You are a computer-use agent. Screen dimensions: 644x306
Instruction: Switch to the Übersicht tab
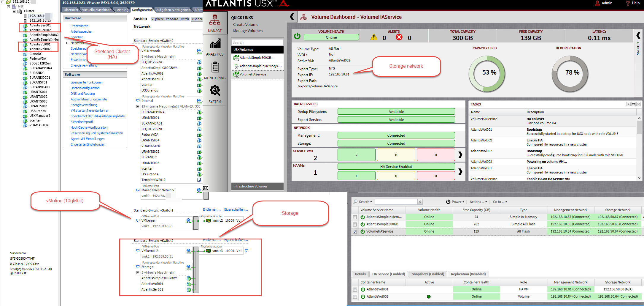pos(71,10)
